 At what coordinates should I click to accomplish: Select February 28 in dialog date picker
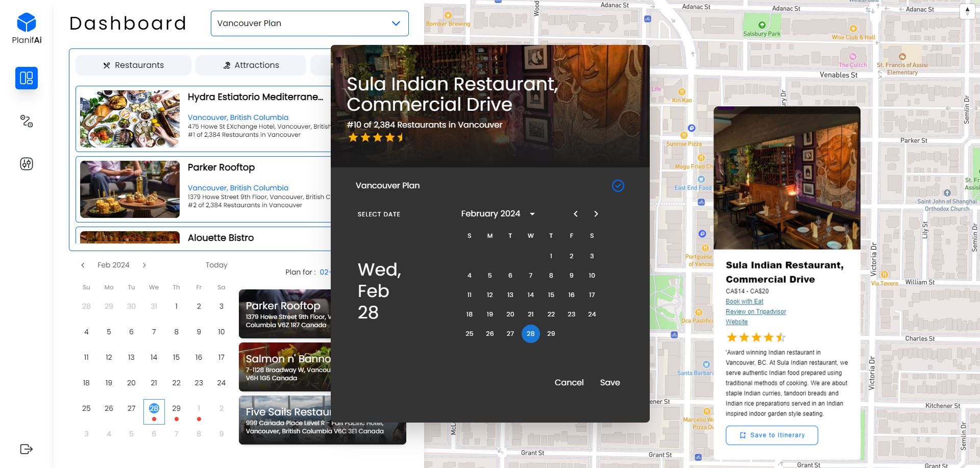(x=531, y=334)
